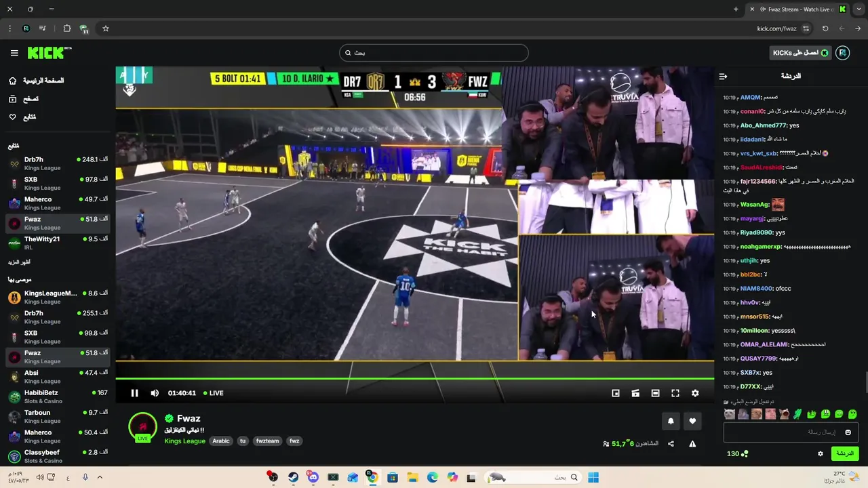Open TheWitty21 IRL channel
The height and width of the screenshot is (488, 868).
coord(58,243)
